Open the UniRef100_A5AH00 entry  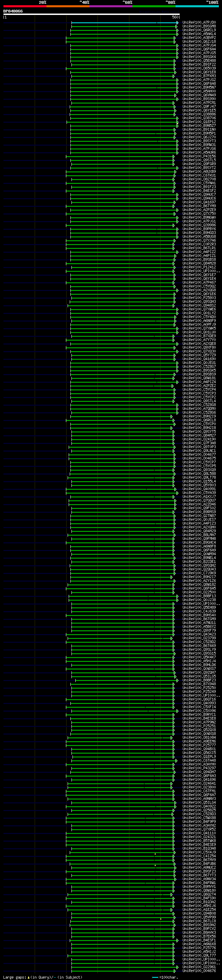(x=199, y=91)
